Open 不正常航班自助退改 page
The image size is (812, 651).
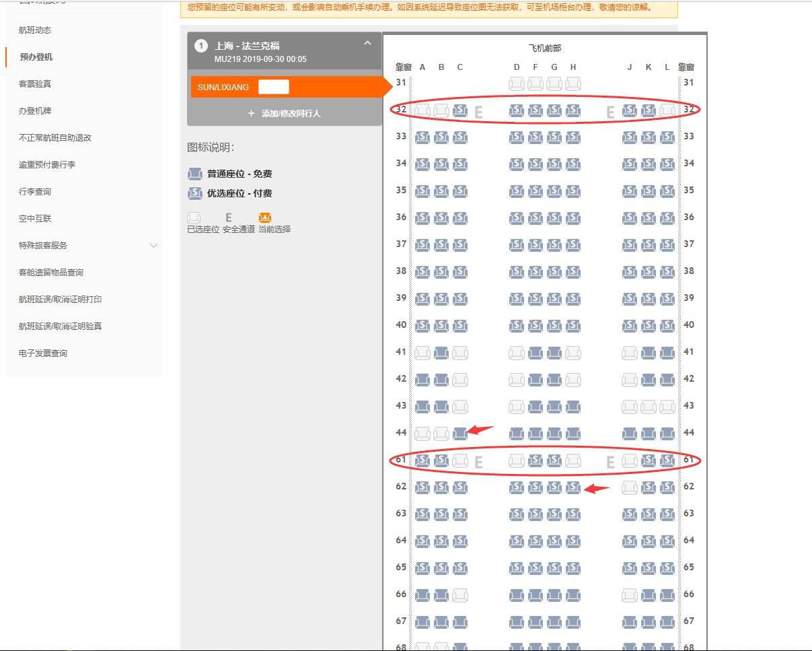[x=55, y=138]
